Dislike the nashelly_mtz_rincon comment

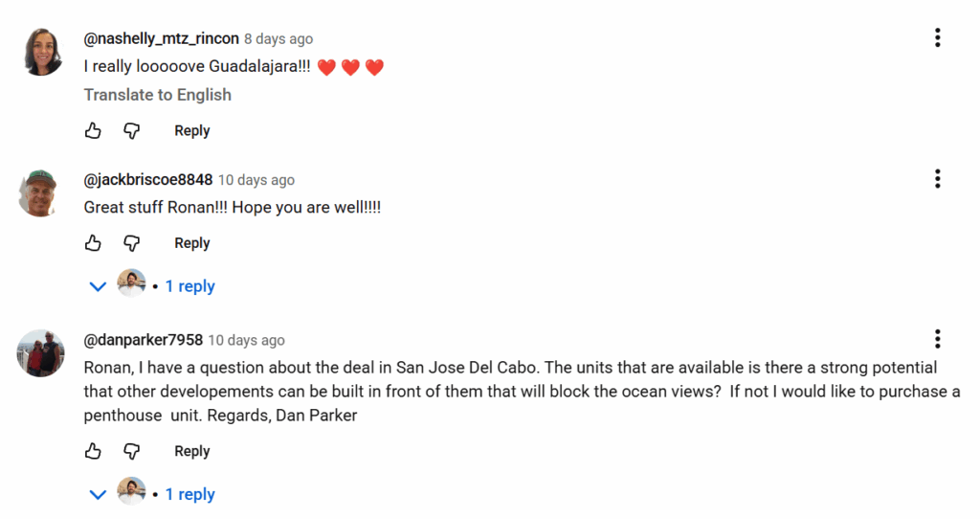point(132,131)
